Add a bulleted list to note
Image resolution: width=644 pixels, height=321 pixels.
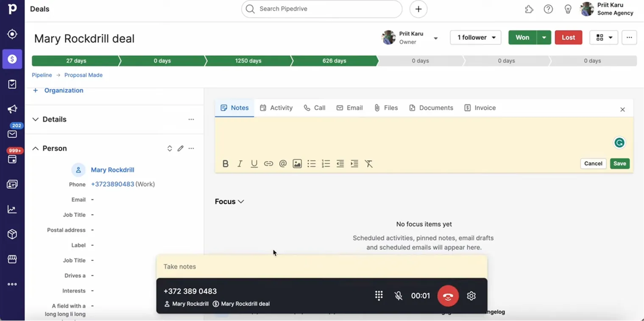click(x=312, y=164)
